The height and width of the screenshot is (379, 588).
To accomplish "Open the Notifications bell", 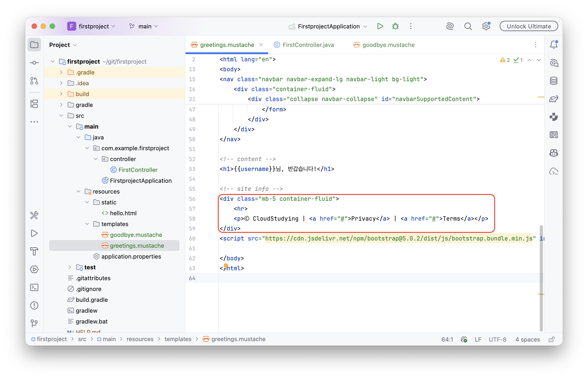I will 554,45.
